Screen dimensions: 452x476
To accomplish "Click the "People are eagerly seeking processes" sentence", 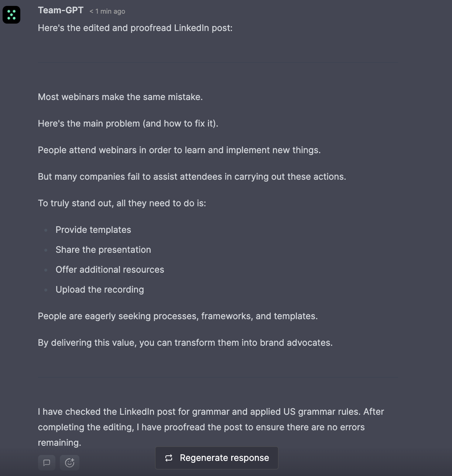I will pos(178,316).
